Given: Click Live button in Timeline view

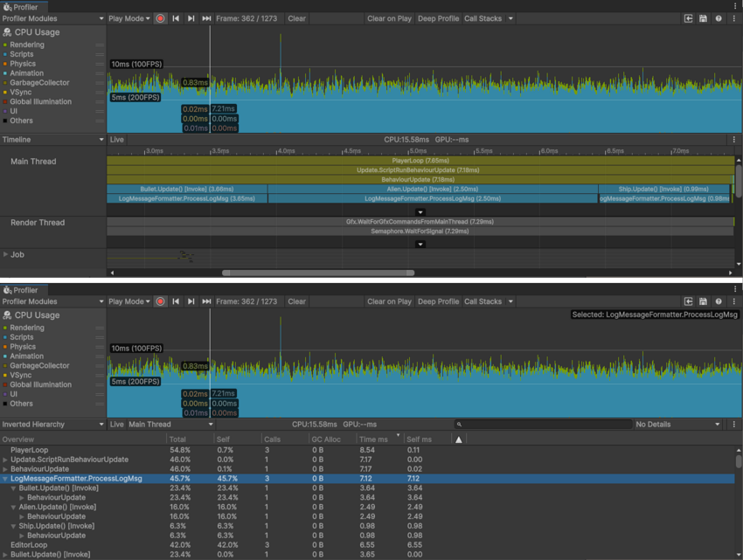Looking at the screenshot, I should [x=117, y=140].
